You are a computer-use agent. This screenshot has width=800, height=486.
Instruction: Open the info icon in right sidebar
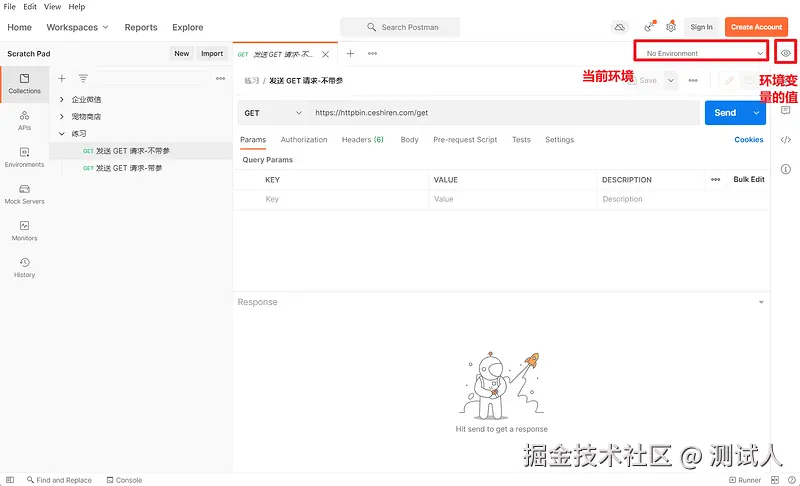point(786,169)
